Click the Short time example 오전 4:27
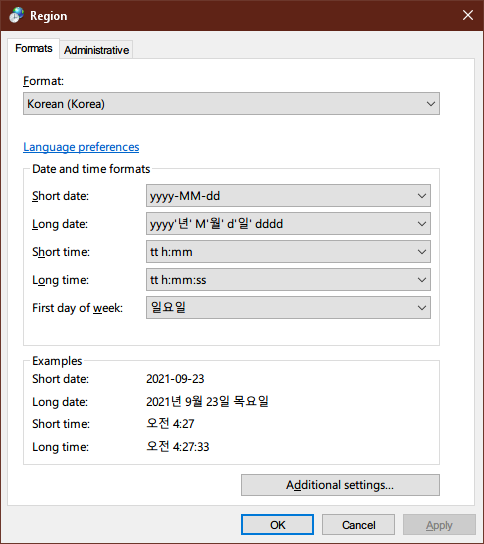Screen dimensions: 484x544 pyautogui.click(x=170, y=424)
